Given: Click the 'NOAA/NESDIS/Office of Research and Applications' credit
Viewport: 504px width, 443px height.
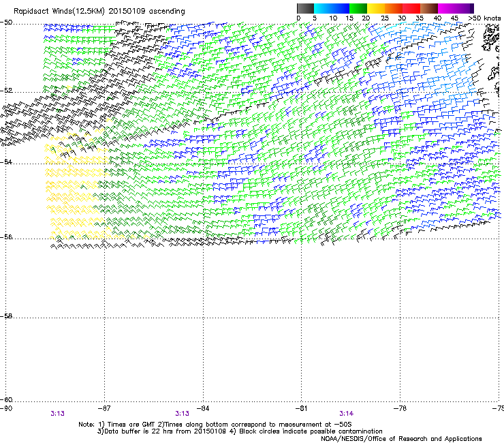Looking at the screenshot, I should (x=401, y=439).
